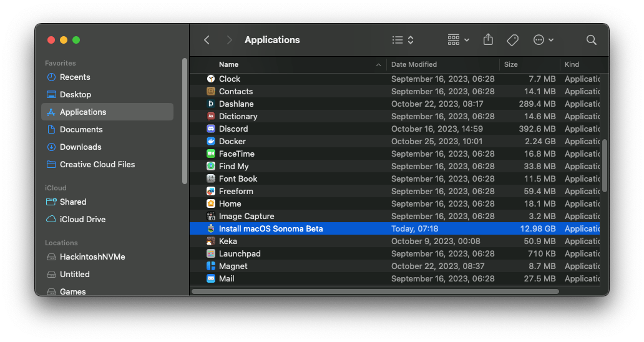
Task: Click the iCloud section heading
Action: (x=56, y=188)
